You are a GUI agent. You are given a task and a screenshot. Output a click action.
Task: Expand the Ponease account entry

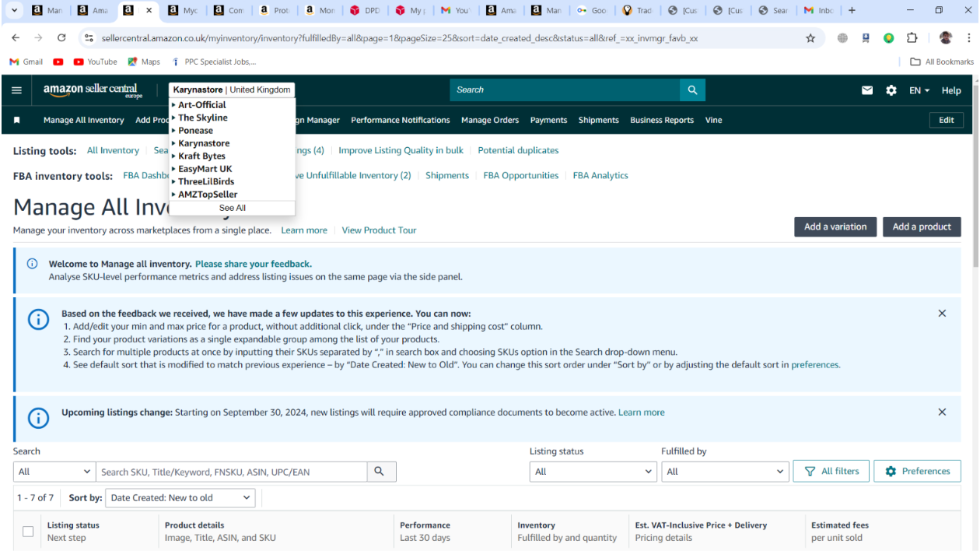pos(192,131)
